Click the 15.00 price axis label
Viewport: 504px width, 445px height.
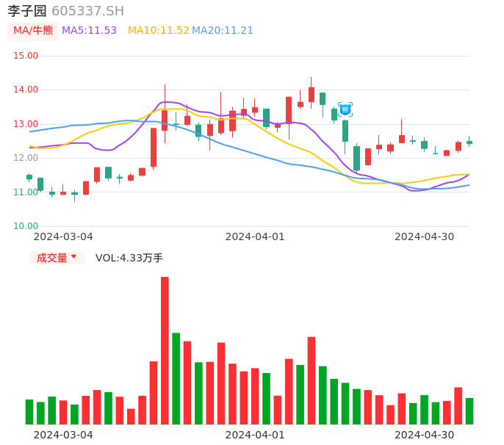26,56
